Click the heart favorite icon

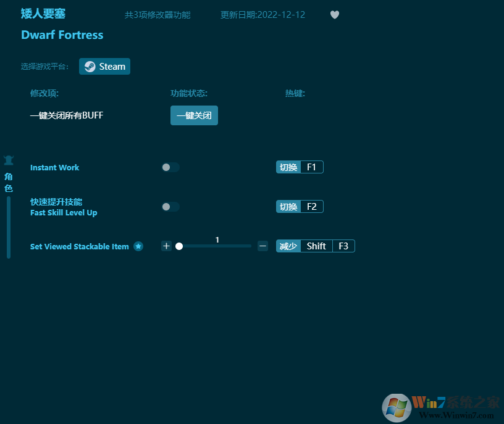pyautogui.click(x=335, y=15)
